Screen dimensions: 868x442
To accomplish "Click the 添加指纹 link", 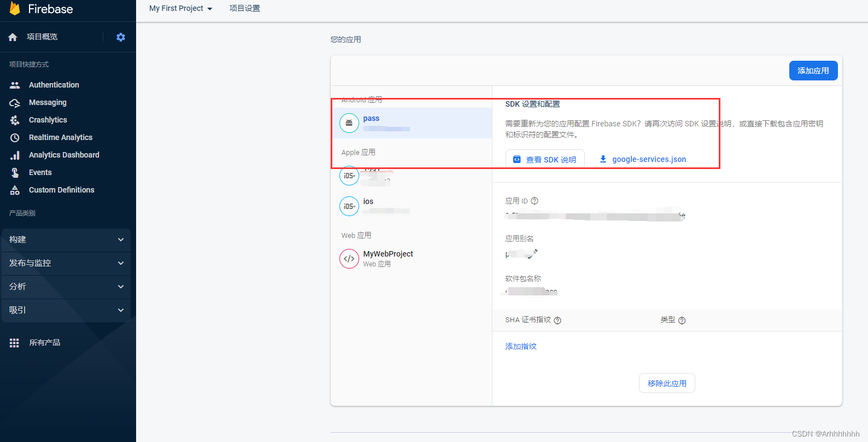I will 521,346.
